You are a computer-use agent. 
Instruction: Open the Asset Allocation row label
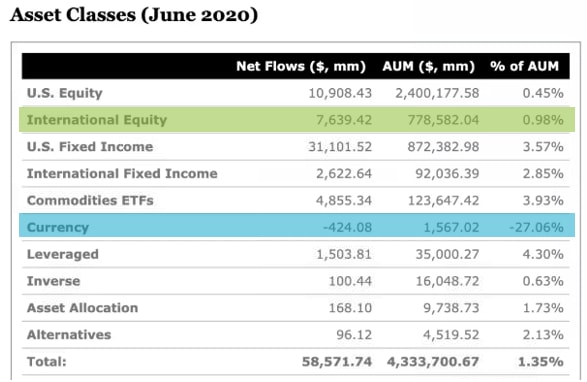click(82, 308)
